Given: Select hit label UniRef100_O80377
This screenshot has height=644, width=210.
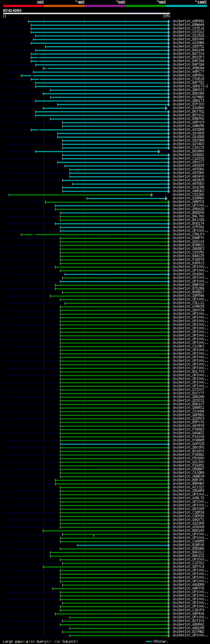Looking at the screenshot, I should pos(188,162).
